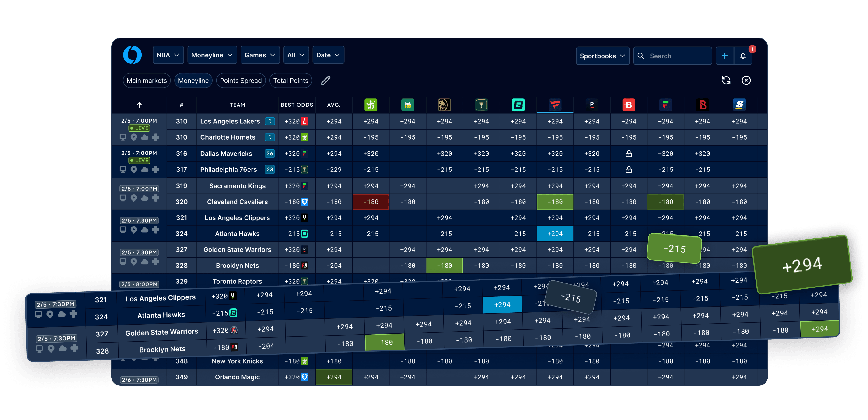This screenshot has height=420, width=868.
Task: Click the location pin under Lakers game time
Action: (x=134, y=137)
